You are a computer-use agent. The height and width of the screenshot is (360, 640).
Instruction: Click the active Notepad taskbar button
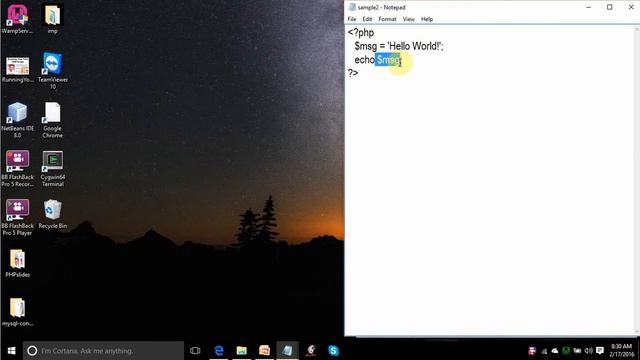[x=287, y=351]
